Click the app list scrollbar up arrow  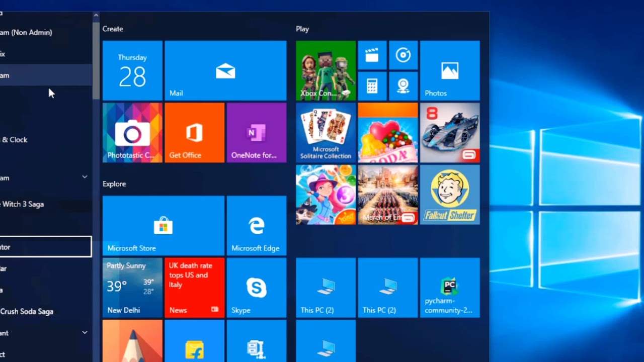[96, 16]
